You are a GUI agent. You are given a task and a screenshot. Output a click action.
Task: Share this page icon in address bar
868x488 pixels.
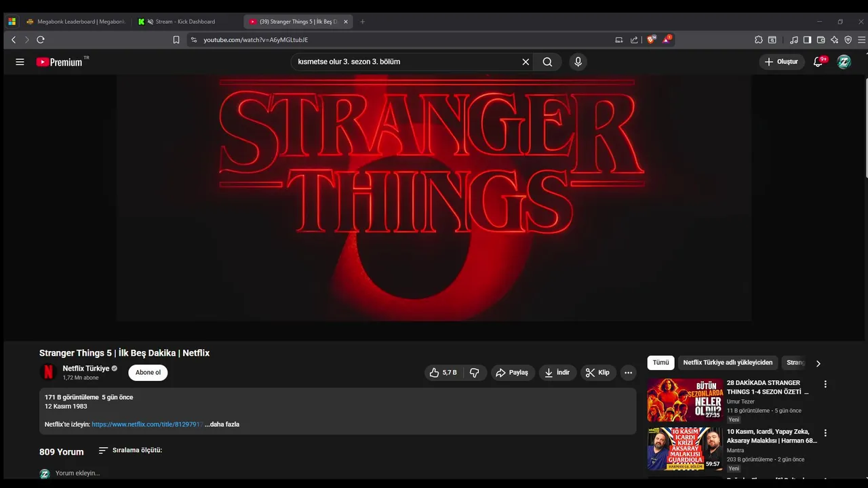point(635,40)
